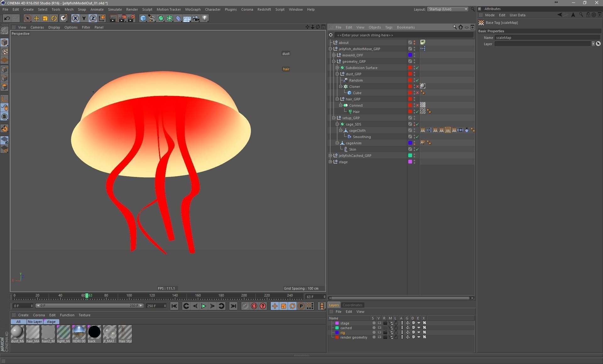Image resolution: width=603 pixels, height=364 pixels.
Task: Open viewport Cameras menu
Action: 37,27
